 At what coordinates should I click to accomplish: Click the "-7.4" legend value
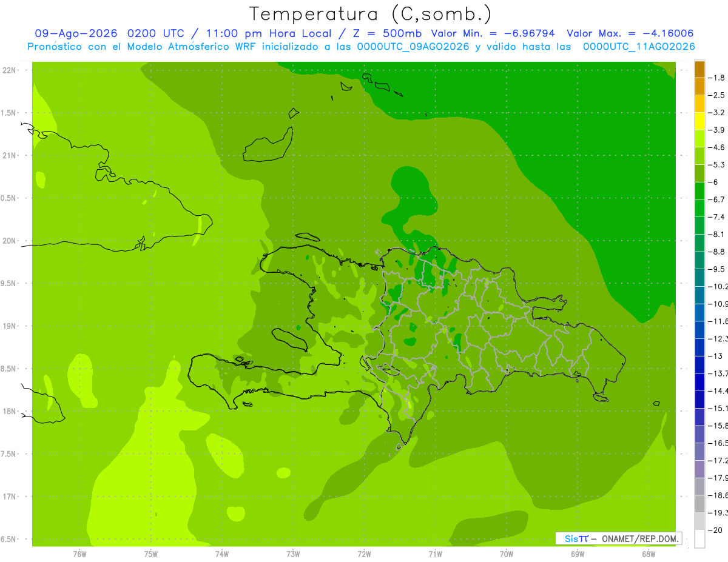pos(716,217)
